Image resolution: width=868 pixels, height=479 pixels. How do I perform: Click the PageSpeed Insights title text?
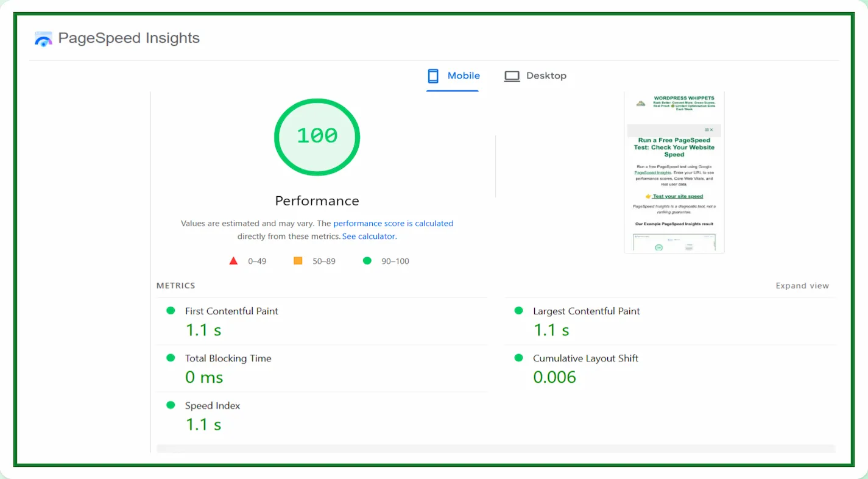tap(129, 38)
